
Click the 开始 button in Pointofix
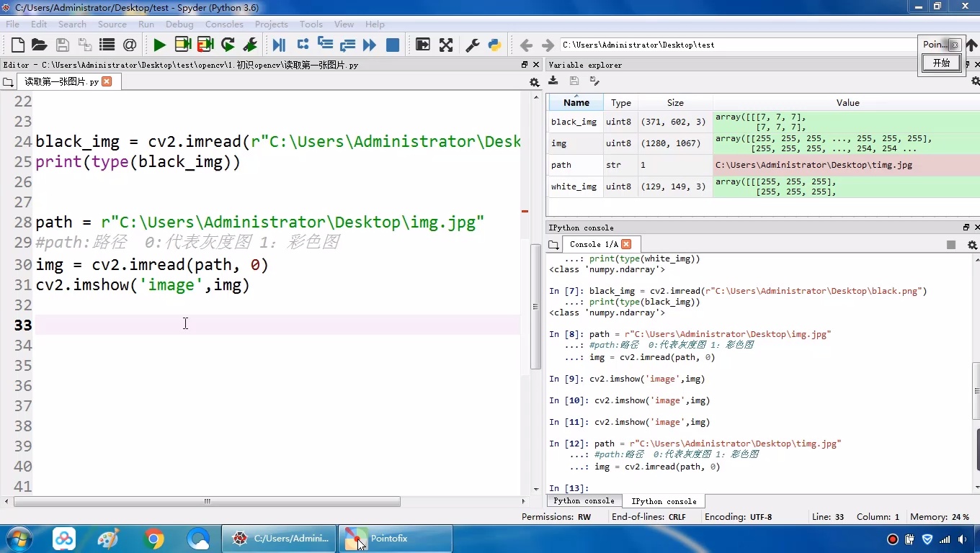pyautogui.click(x=942, y=63)
